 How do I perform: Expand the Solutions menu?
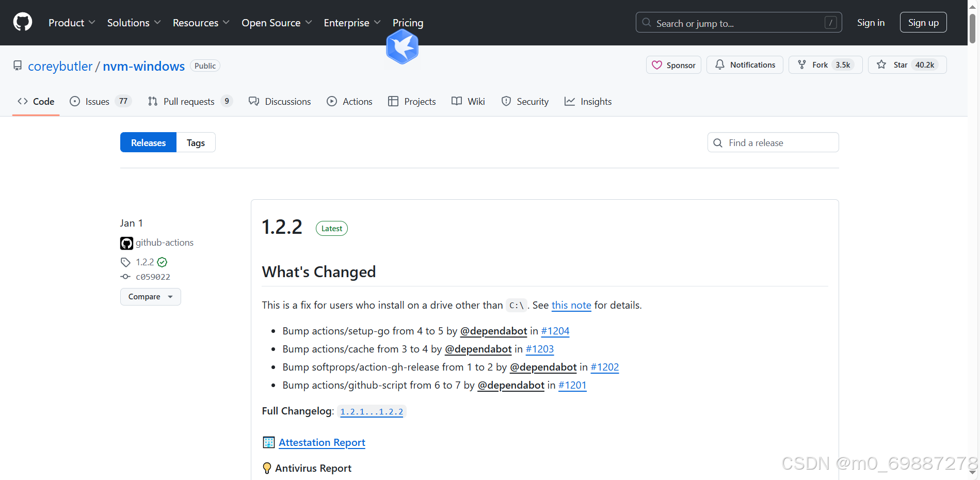click(x=134, y=23)
